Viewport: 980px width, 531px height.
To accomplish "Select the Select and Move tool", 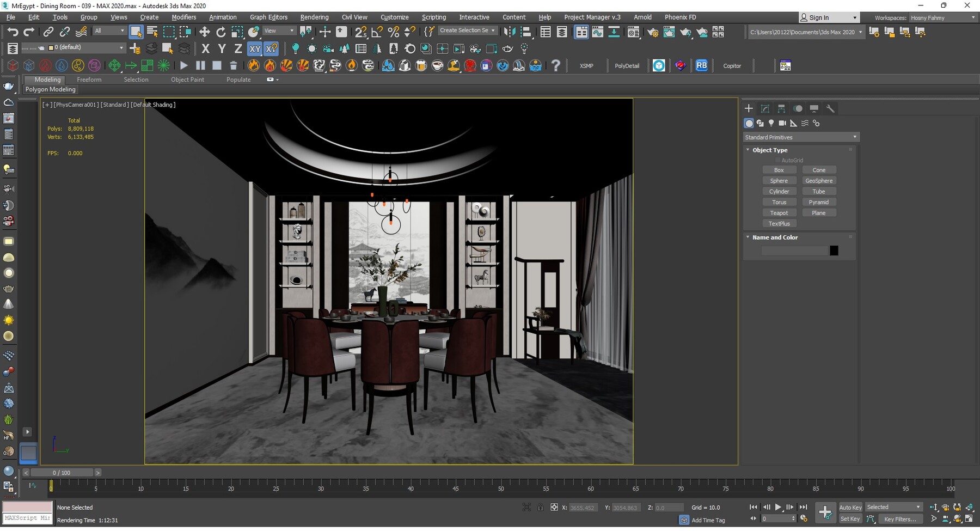I will 205,32.
